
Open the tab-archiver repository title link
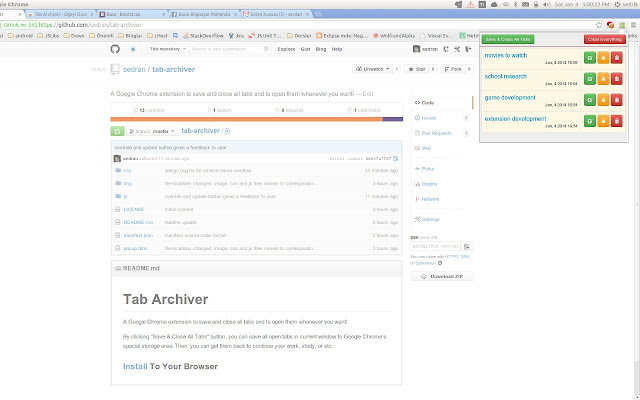[173, 69]
